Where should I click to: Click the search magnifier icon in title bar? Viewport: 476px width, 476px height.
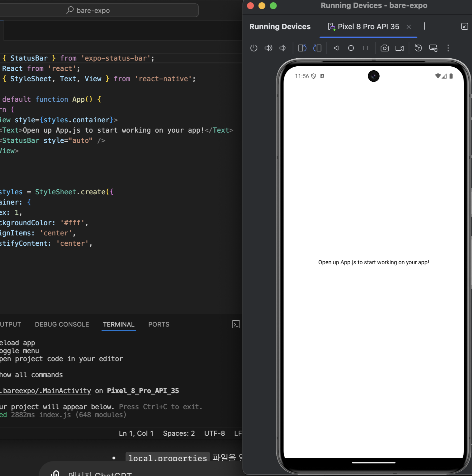(70, 10)
